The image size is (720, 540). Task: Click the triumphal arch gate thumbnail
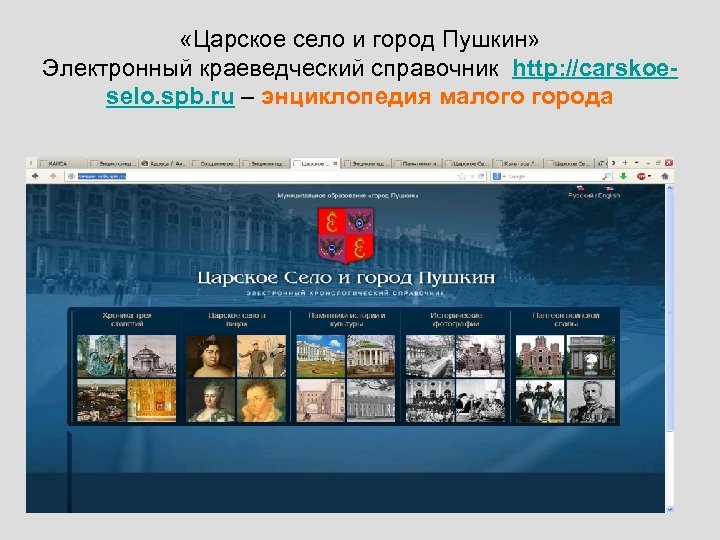coord(591,356)
